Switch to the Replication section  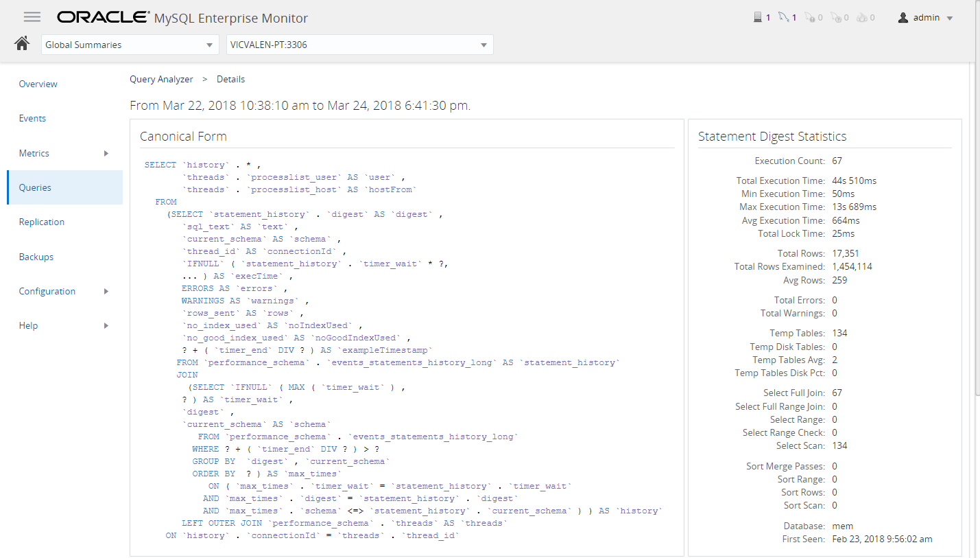click(42, 222)
